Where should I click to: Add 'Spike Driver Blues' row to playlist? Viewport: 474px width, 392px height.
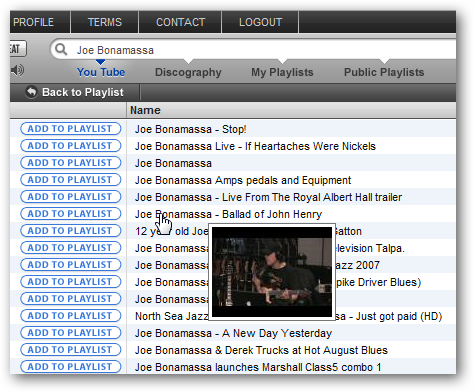[70, 282]
